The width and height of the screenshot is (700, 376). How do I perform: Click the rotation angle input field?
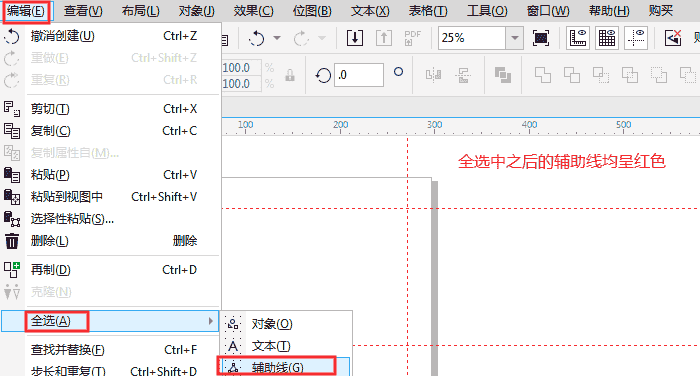359,75
